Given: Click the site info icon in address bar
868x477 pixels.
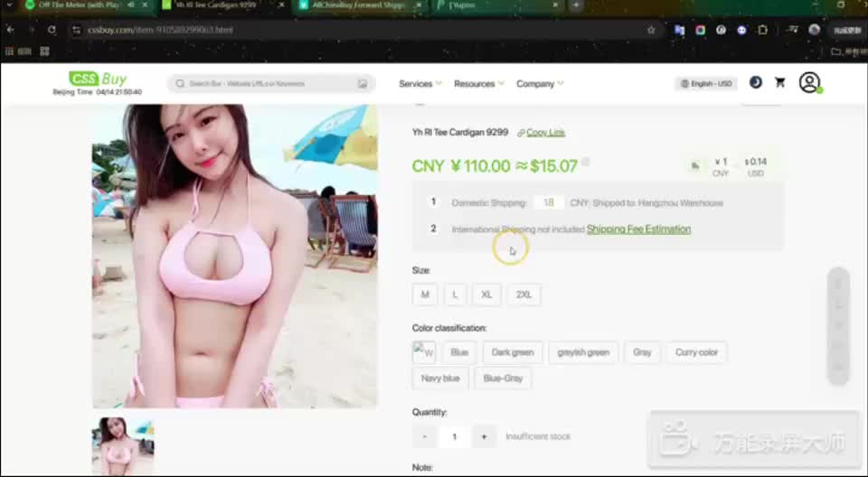Looking at the screenshot, I should point(77,30).
